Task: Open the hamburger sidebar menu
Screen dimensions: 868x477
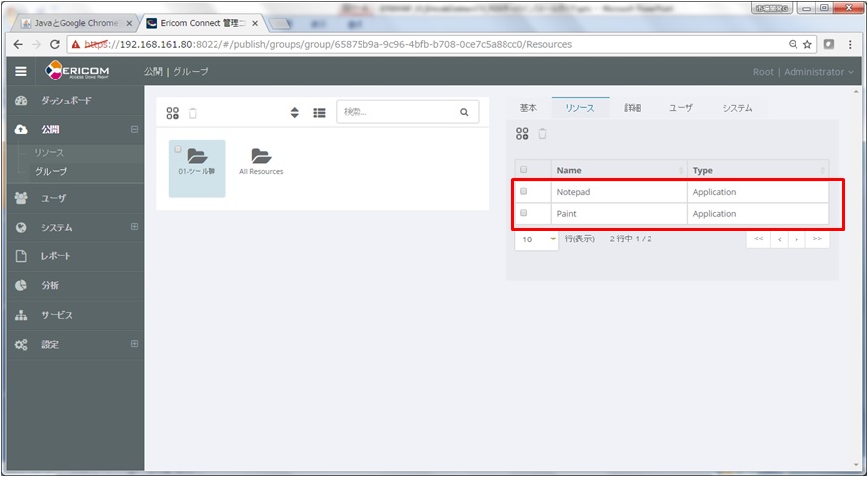Action: (x=20, y=71)
